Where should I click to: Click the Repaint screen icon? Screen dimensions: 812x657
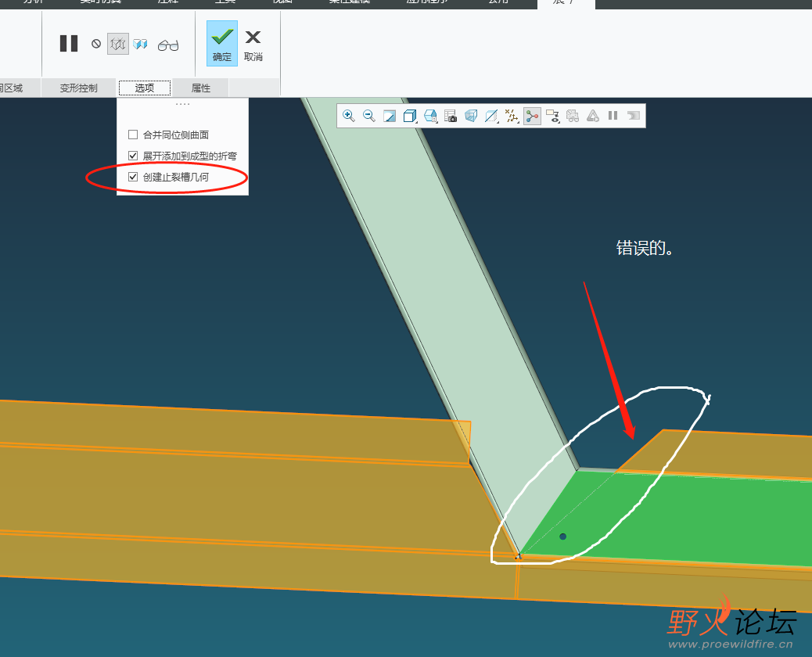tap(390, 116)
